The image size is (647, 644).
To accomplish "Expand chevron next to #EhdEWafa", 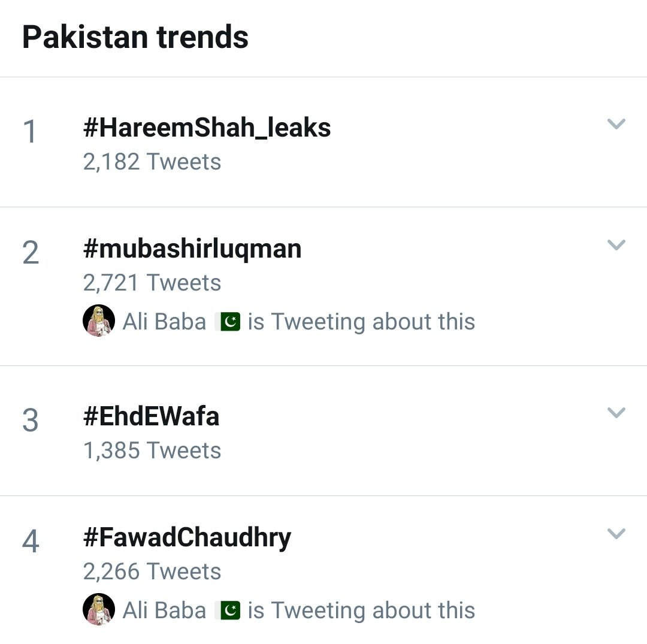I will click(x=616, y=413).
